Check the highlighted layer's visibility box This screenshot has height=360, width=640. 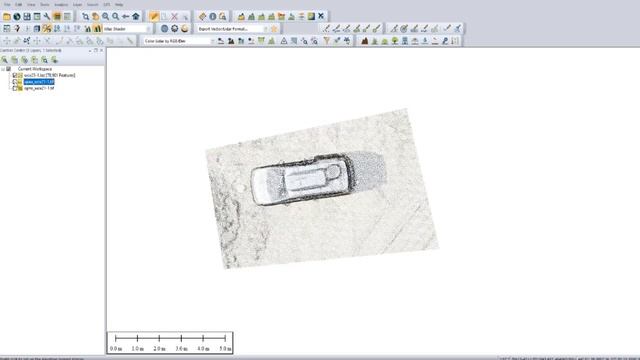coord(15,82)
